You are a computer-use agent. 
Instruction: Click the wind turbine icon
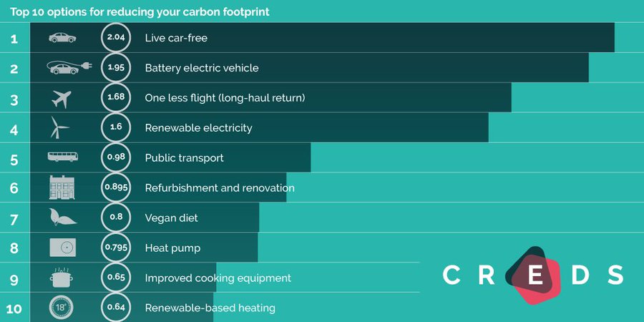click(x=59, y=127)
